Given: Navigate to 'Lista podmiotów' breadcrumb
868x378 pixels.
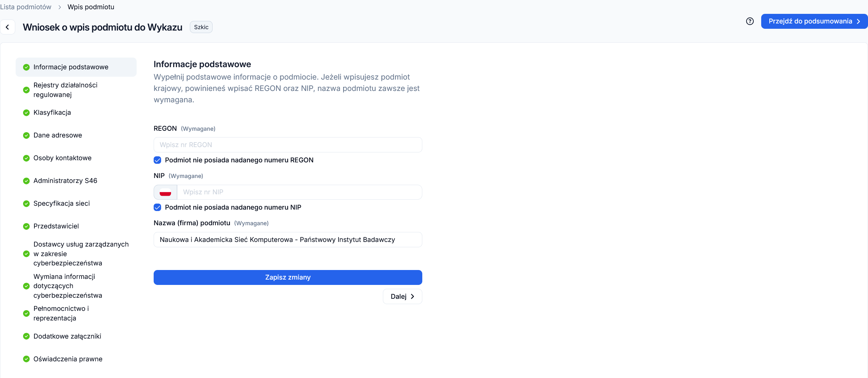Looking at the screenshot, I should (x=26, y=7).
